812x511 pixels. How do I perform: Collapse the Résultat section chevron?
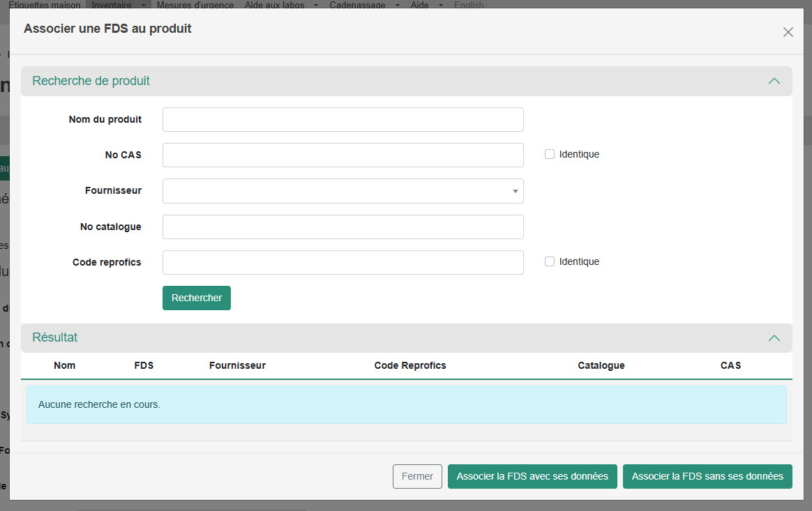[774, 338]
